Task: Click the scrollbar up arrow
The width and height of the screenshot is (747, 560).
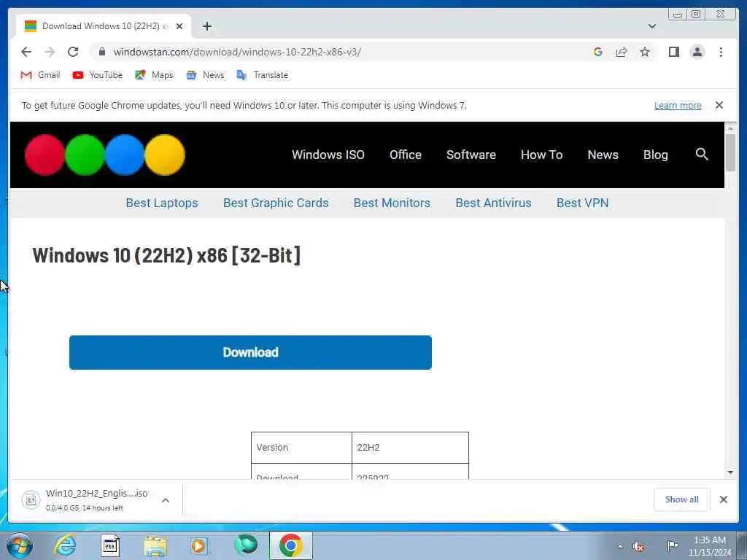Action: click(730, 128)
